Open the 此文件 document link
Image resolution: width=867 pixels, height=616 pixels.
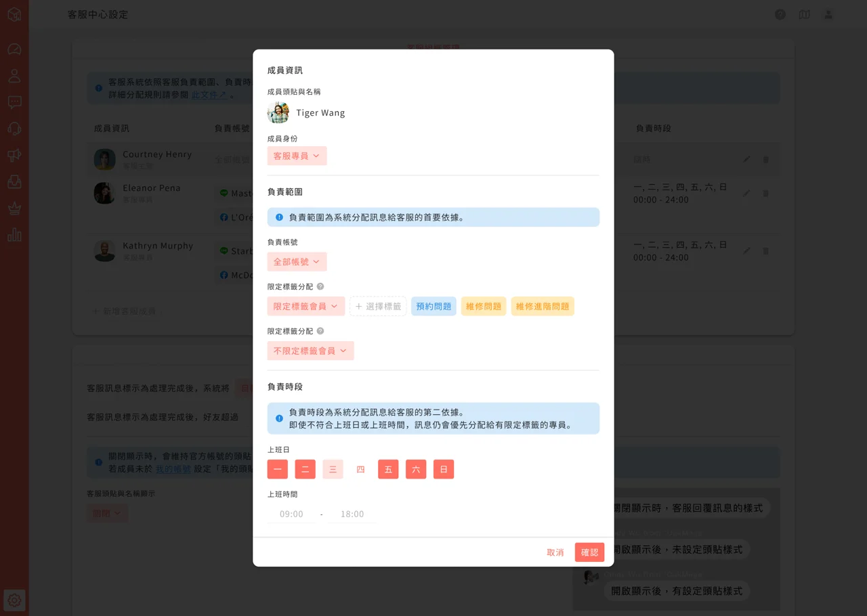[209, 95]
